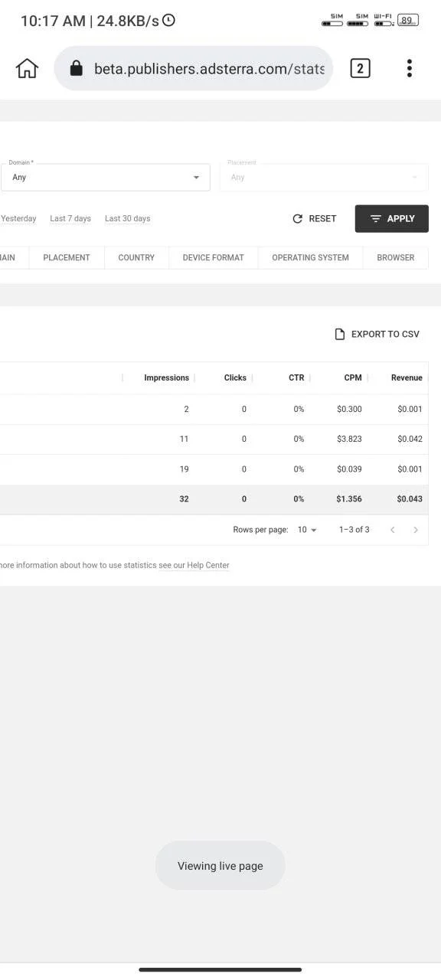The height and width of the screenshot is (980, 441).
Task: Tap the Wi-Fi indicator in status bar
Action: pyautogui.click(x=383, y=20)
